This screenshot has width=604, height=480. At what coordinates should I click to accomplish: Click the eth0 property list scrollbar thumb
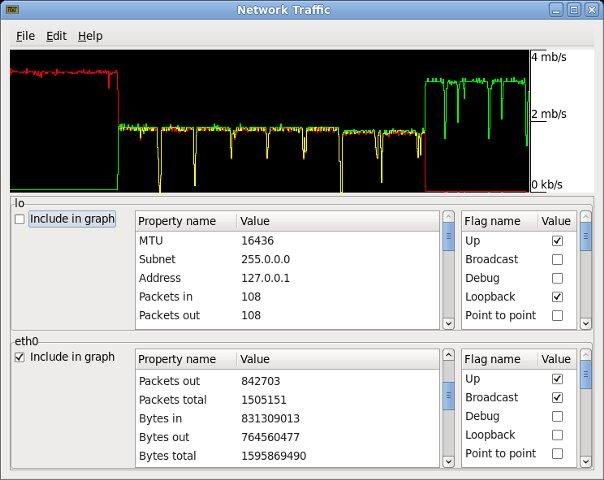(448, 395)
